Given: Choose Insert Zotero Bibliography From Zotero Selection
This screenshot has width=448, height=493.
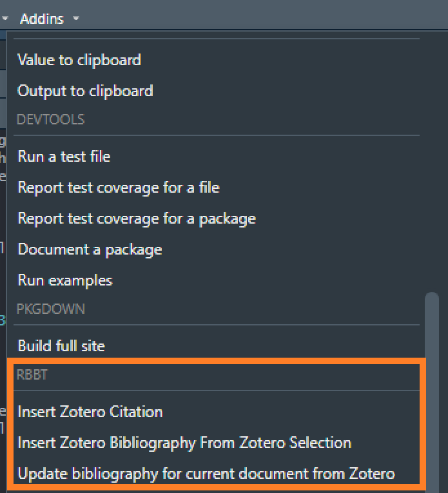Looking at the screenshot, I should pyautogui.click(x=184, y=443).
